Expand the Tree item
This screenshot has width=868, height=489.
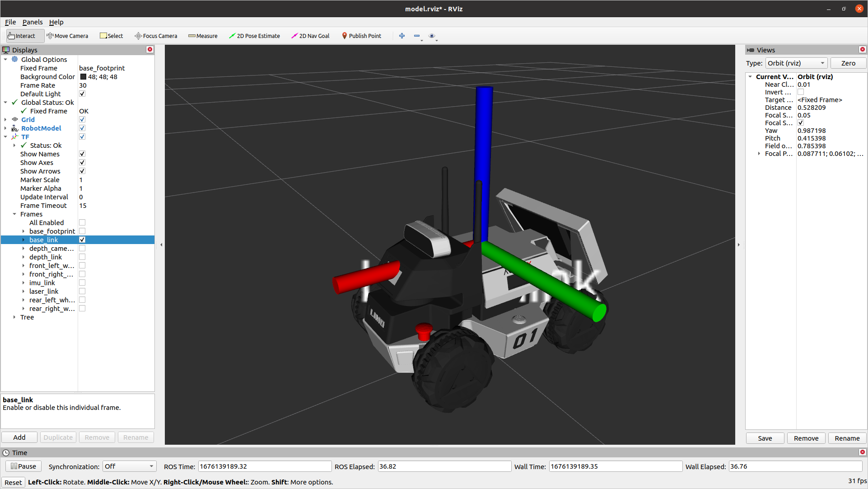[14, 317]
